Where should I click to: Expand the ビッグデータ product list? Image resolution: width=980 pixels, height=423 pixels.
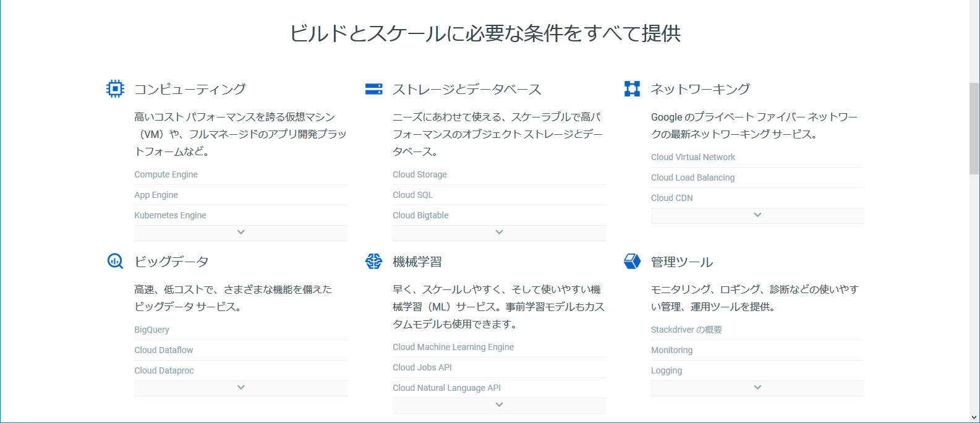pos(241,388)
